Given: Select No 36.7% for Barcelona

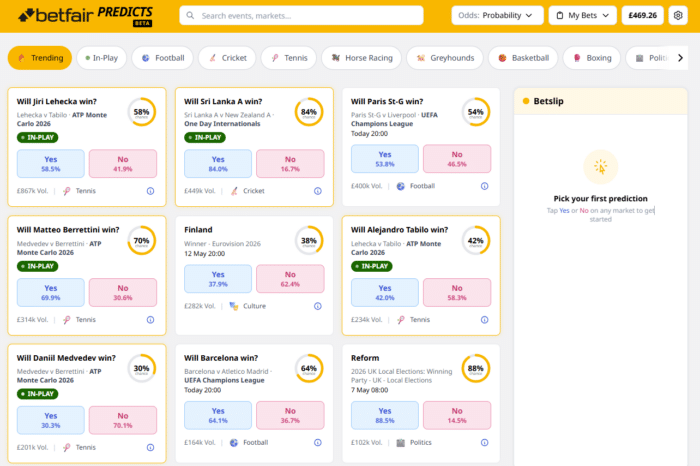Looking at the screenshot, I should [x=290, y=415].
